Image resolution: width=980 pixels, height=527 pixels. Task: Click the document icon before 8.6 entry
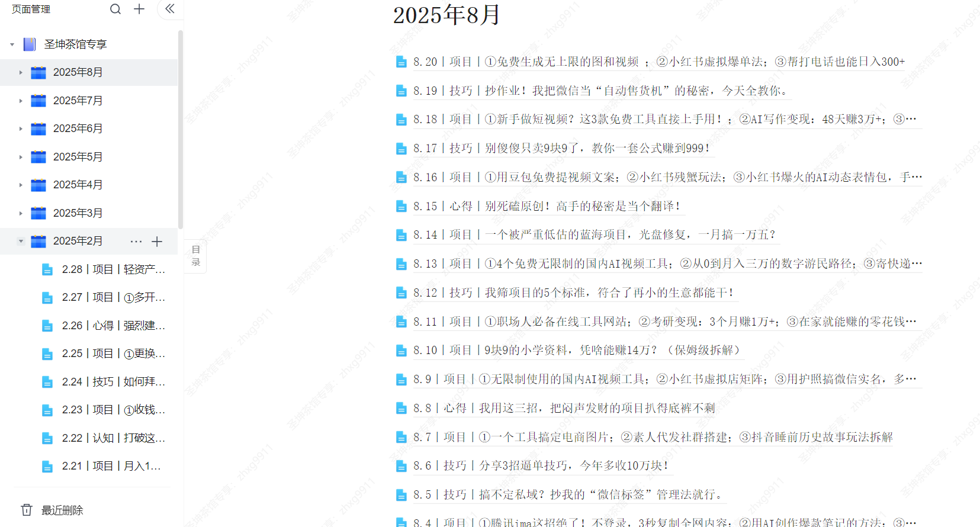point(401,466)
